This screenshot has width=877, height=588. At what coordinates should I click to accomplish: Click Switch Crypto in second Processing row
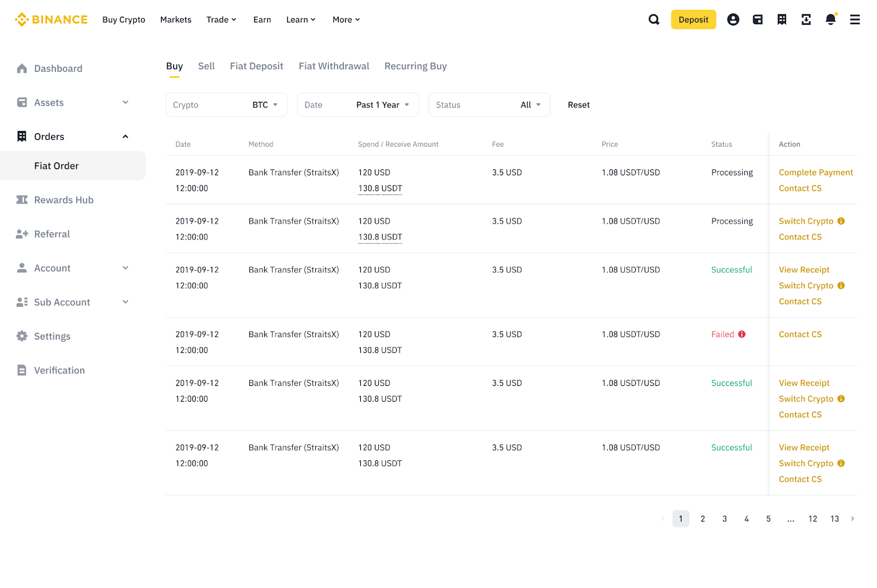[x=806, y=221]
